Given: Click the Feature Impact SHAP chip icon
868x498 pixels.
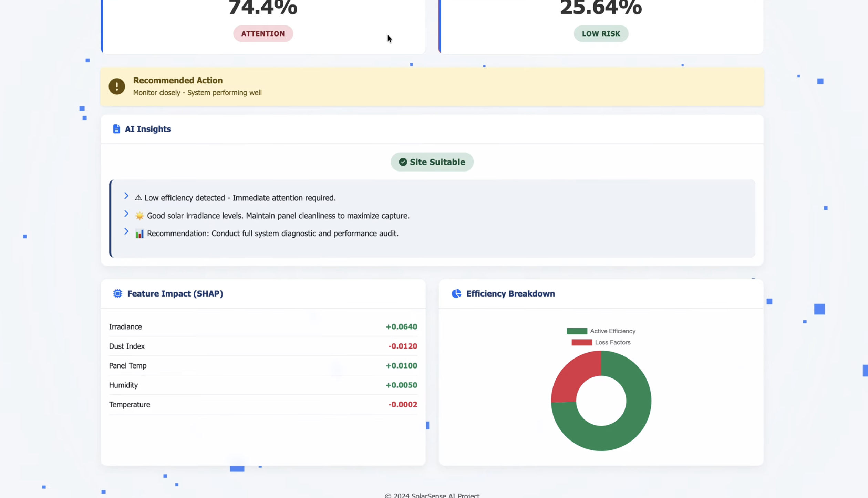Looking at the screenshot, I should point(117,293).
